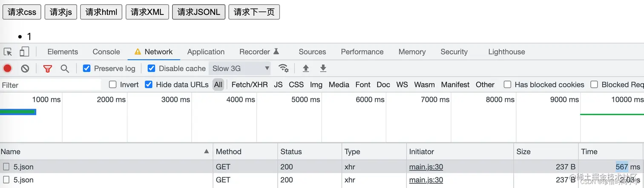Filter requests by Img type

(316, 84)
